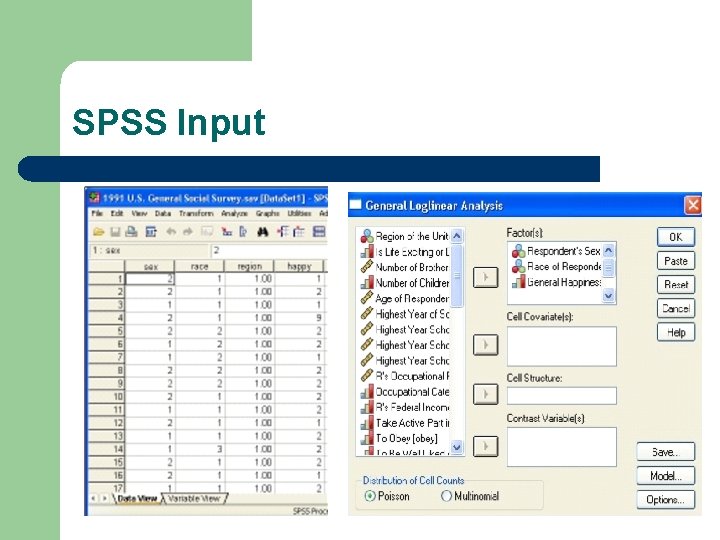Open the Data menu
This screenshot has width=720, height=540.
[x=163, y=214]
